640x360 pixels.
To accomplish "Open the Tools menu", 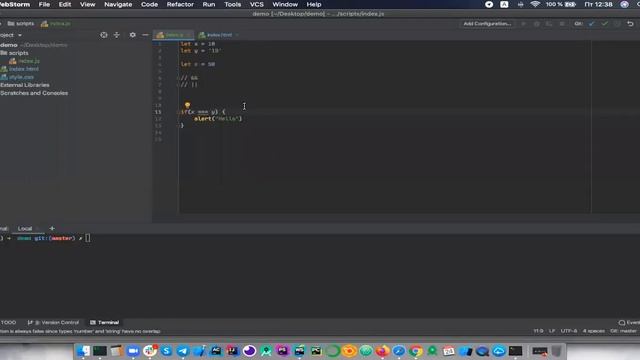I will coord(232,4).
